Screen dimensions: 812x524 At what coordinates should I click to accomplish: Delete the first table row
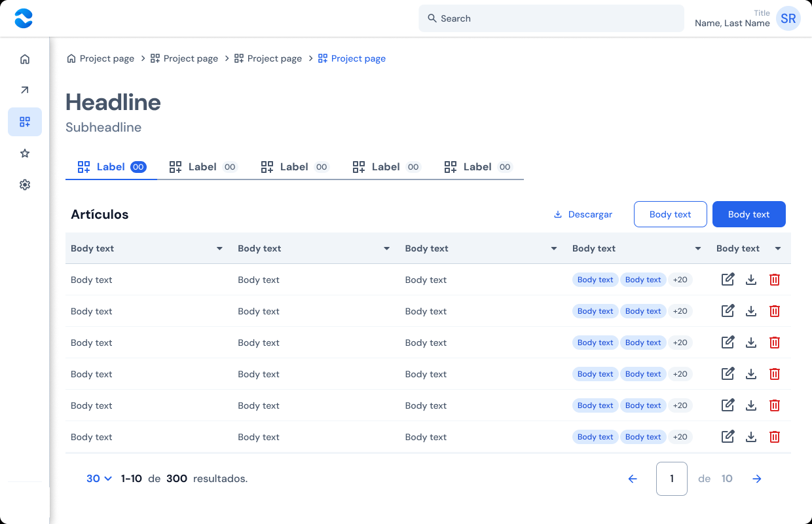(x=775, y=280)
